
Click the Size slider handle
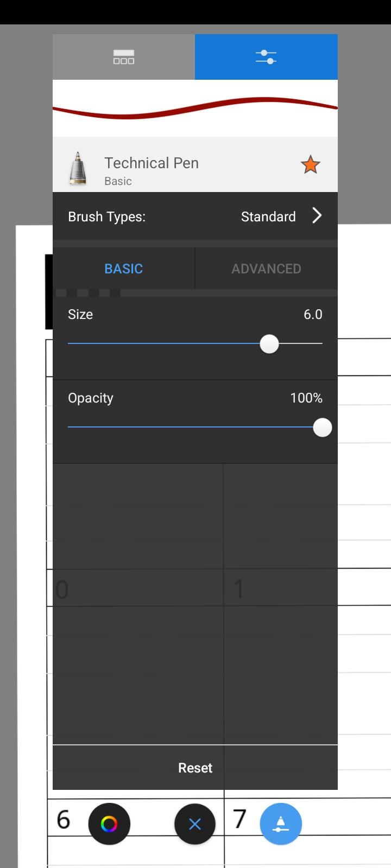tap(269, 344)
